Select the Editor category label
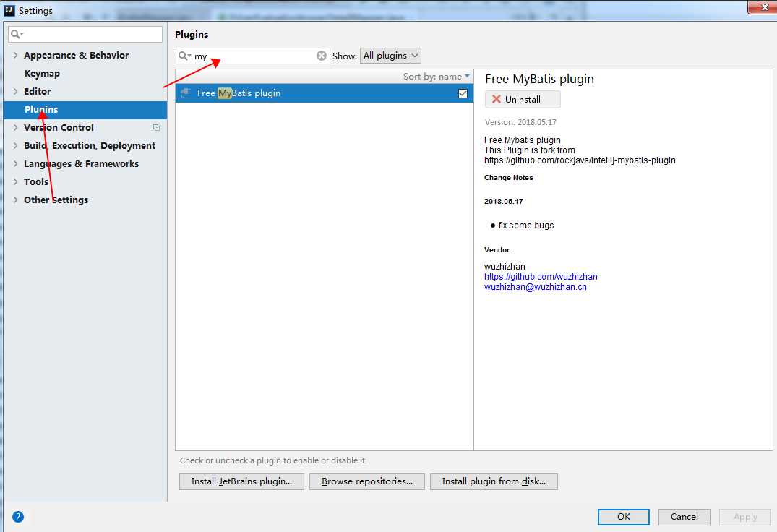This screenshot has height=532, width=777. pos(37,91)
